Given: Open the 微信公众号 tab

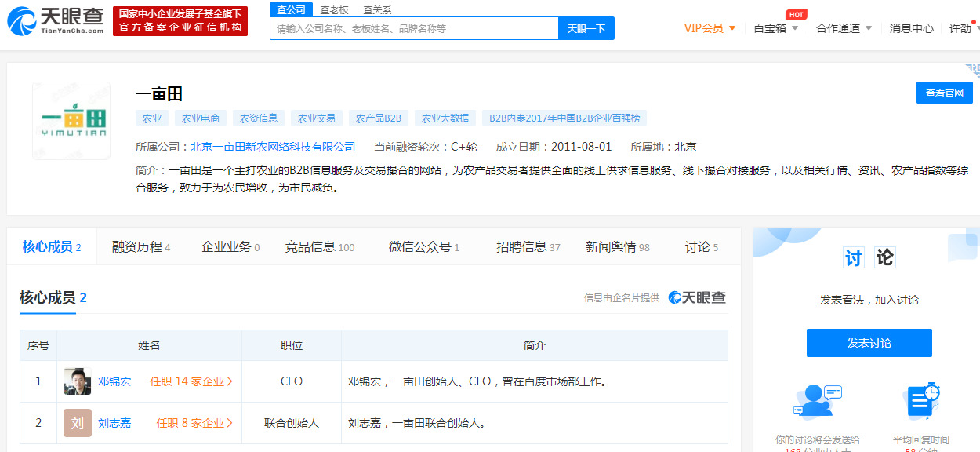Looking at the screenshot, I should click(x=424, y=247).
